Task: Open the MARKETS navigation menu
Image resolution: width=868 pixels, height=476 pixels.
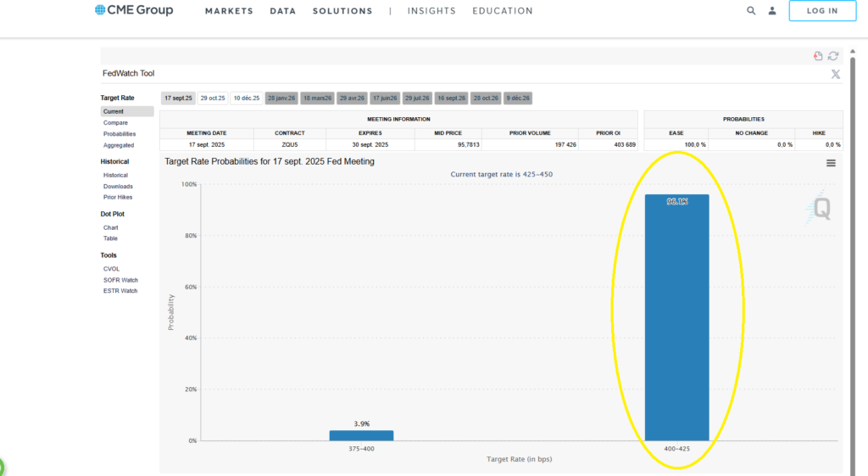Action: (229, 11)
